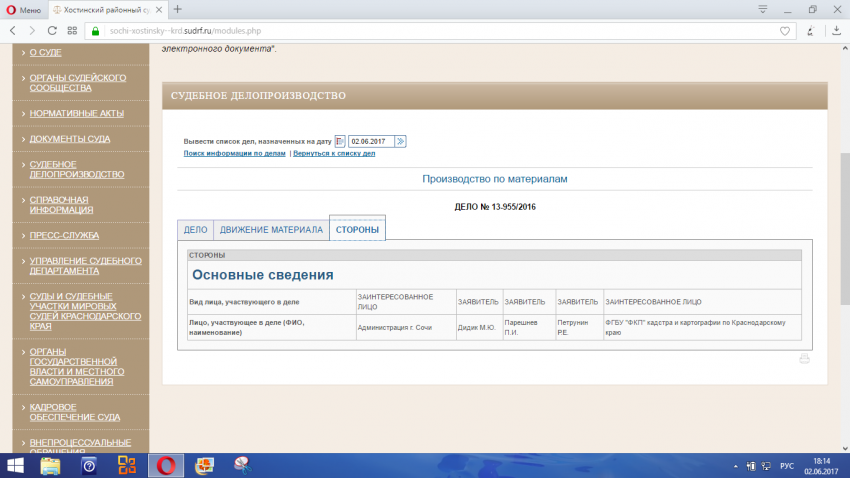This screenshot has height=478, width=850.
Task: Click the printer icon below the table
Action: click(804, 358)
